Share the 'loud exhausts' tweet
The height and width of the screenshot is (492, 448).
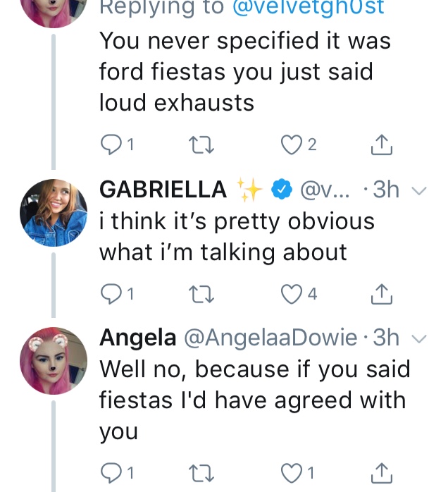tap(382, 144)
